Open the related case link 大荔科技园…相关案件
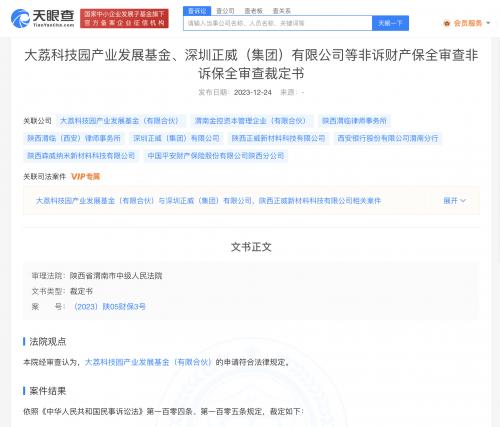The image size is (500, 427). pyautogui.click(x=208, y=201)
